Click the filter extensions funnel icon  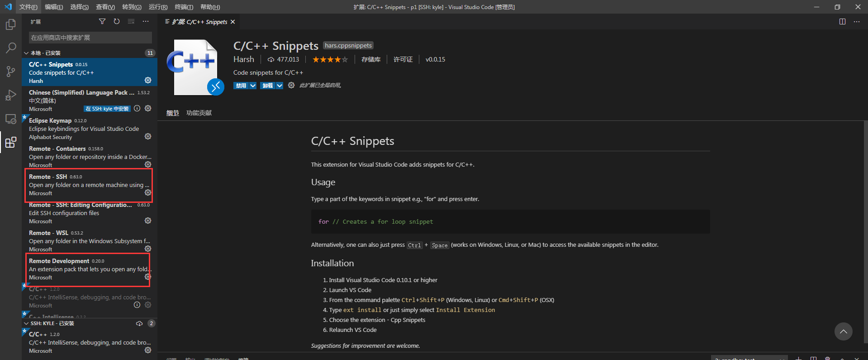coord(102,21)
